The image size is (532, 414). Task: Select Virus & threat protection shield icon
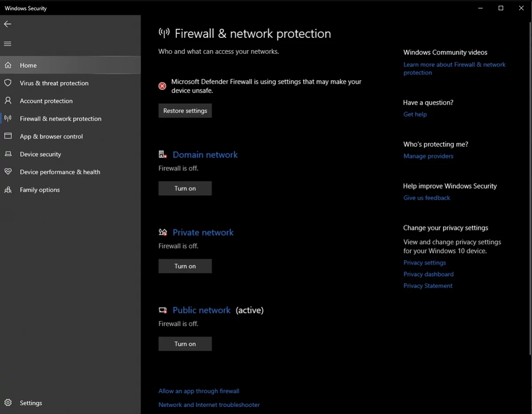[8, 83]
